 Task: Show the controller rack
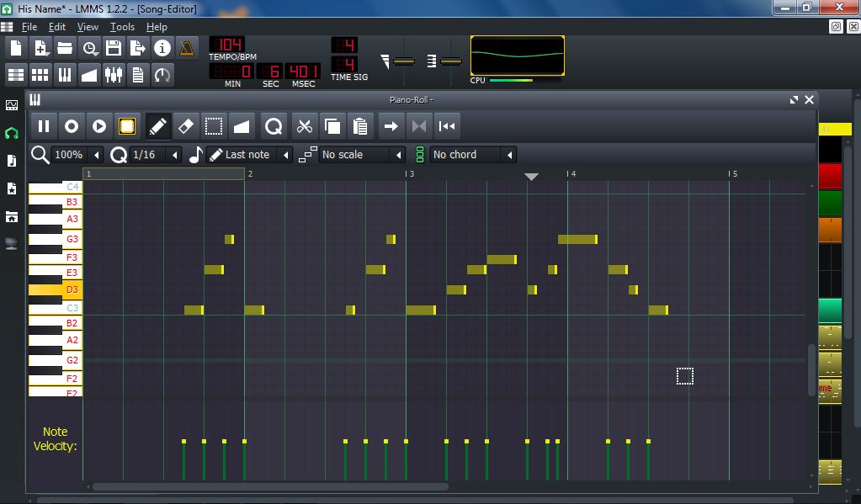(162, 75)
